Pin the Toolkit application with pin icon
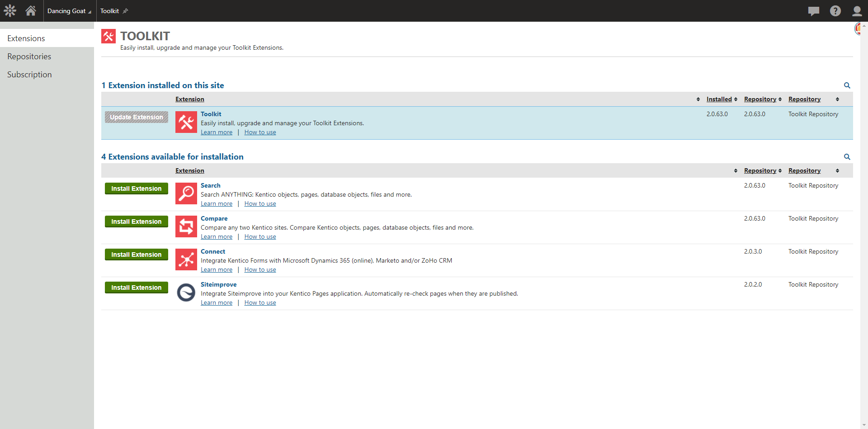The image size is (868, 429). click(x=126, y=11)
